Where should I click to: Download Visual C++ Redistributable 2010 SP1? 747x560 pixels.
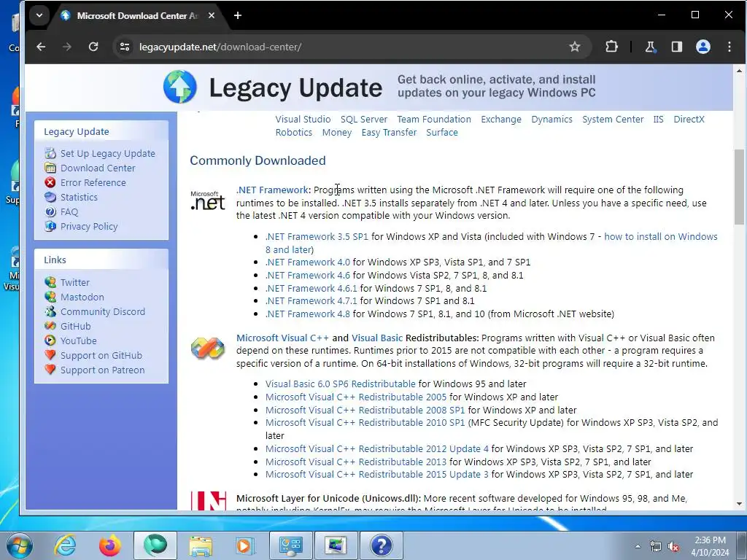pyautogui.click(x=365, y=422)
